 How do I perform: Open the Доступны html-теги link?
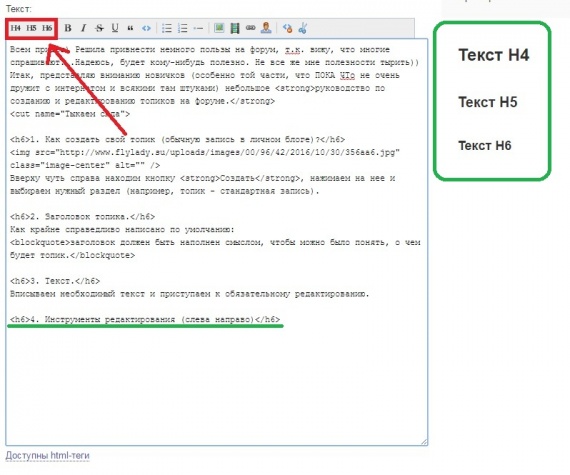coord(47,455)
